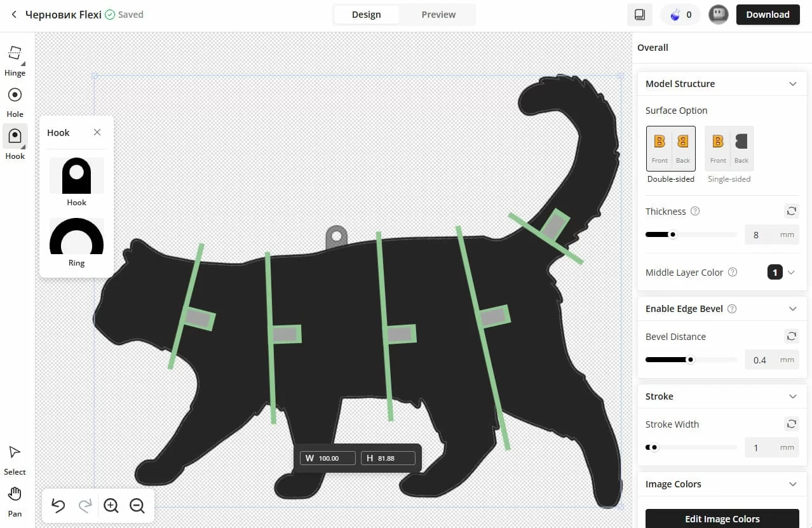The height and width of the screenshot is (528, 812).
Task: Collapse the Model Structure section
Action: tap(793, 84)
